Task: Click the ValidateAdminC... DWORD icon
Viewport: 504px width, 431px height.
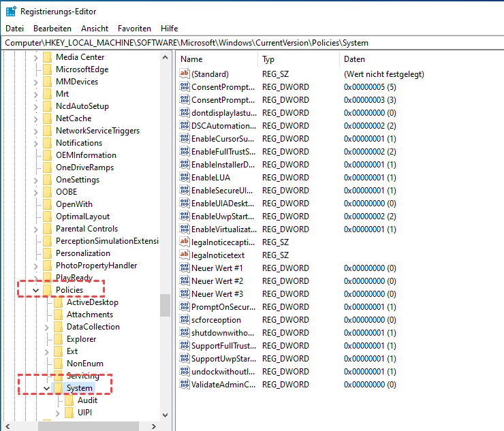Action: pos(185,384)
